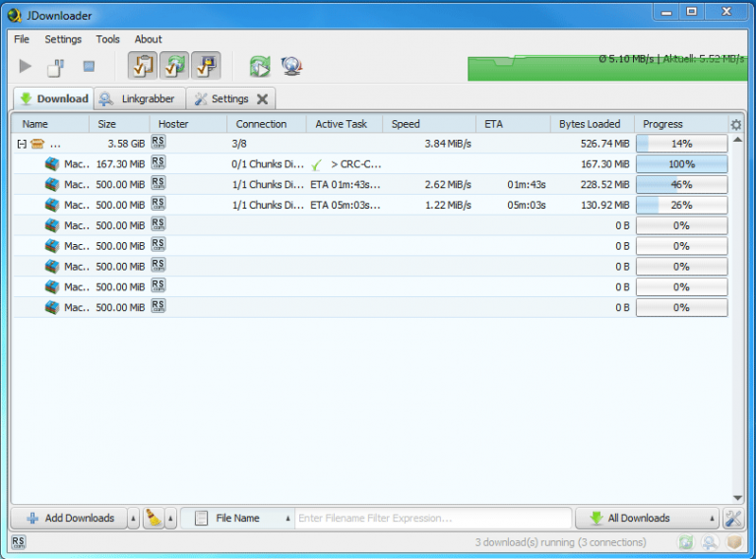This screenshot has height=559, width=756.
Task: Click the archive icon of the 26% download
Action: 52,205
